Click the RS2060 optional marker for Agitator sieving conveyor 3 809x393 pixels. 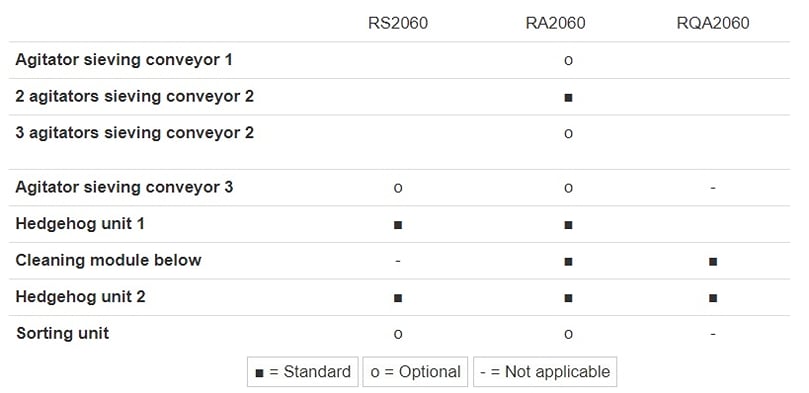coord(398,188)
